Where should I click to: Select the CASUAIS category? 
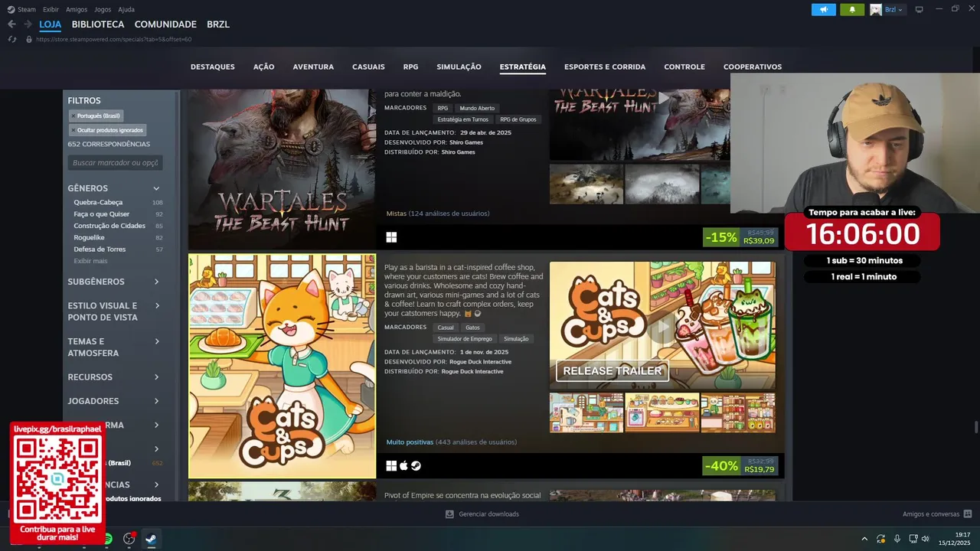[368, 67]
